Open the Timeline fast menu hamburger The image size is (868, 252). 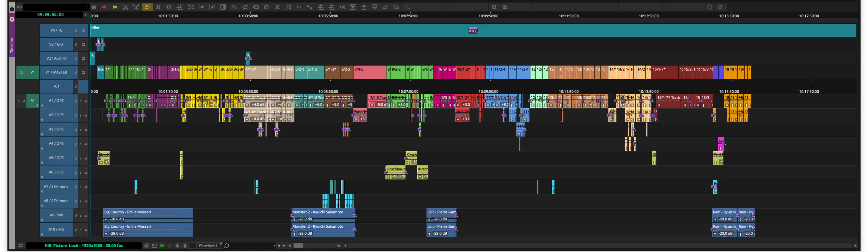[x=20, y=246]
